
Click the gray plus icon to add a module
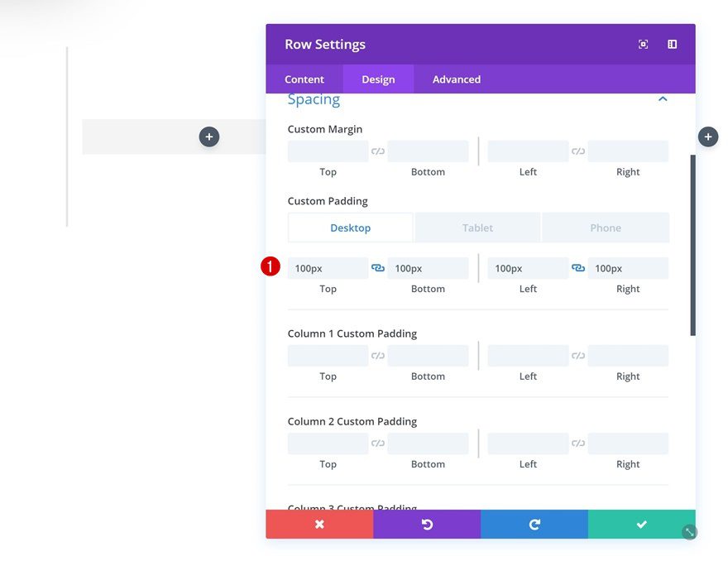tap(208, 137)
